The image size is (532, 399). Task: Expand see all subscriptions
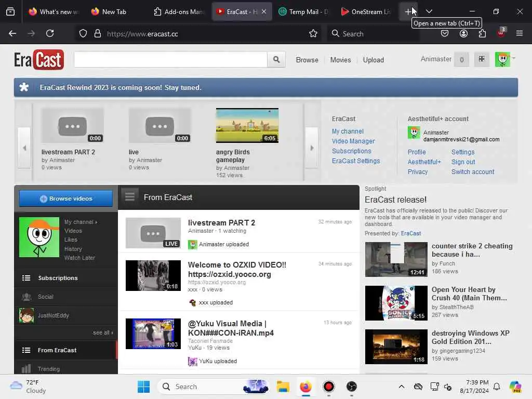coord(103,332)
